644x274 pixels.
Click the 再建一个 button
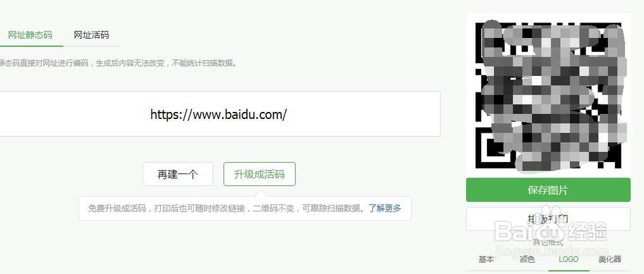(178, 174)
